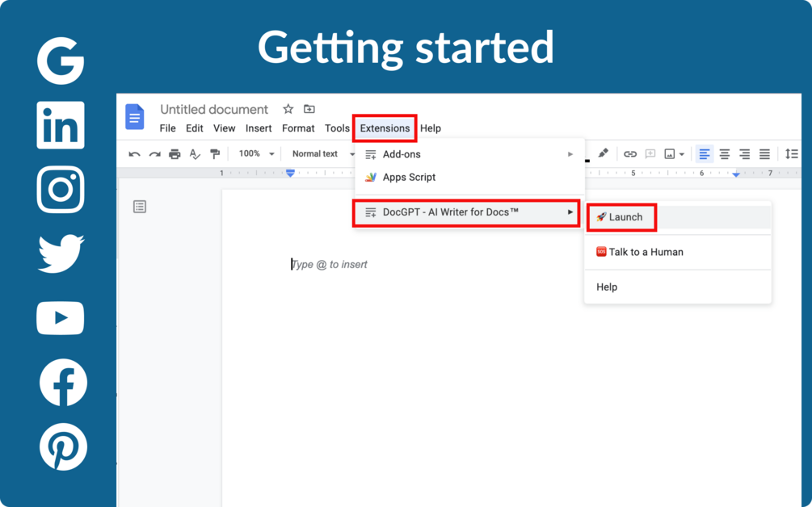Click the Extensions menu
The width and height of the screenshot is (812, 507).
[385, 128]
